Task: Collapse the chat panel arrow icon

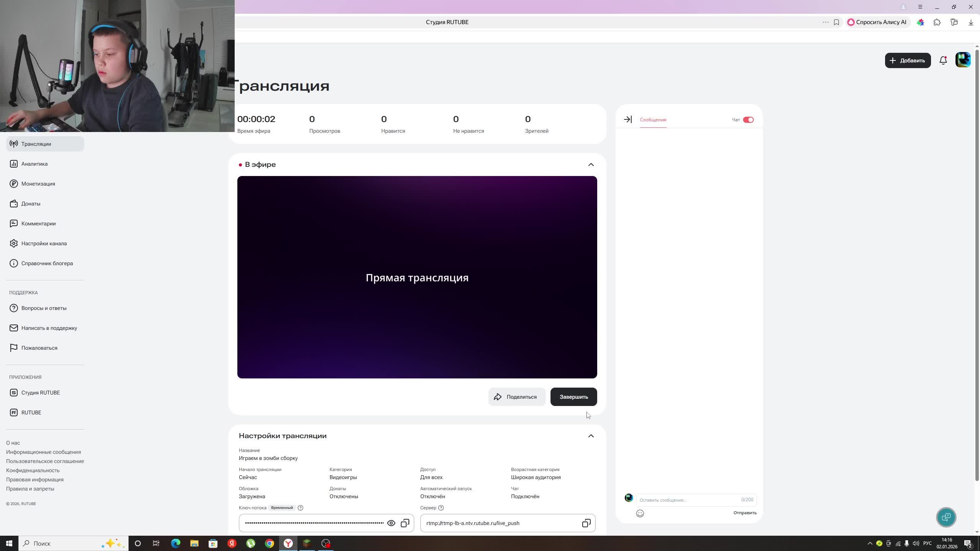Action: [x=628, y=119]
